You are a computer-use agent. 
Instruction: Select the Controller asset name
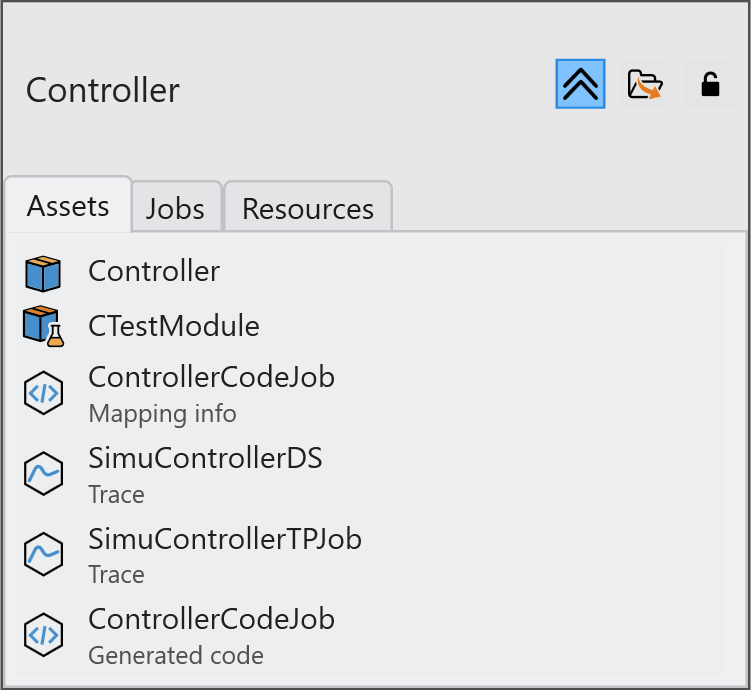[154, 271]
